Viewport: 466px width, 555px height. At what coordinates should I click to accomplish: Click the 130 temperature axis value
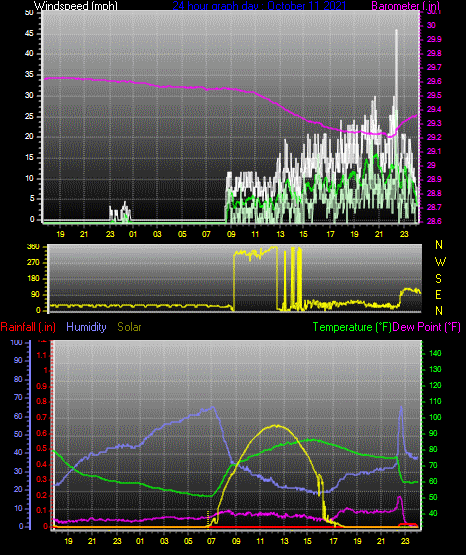(435, 370)
